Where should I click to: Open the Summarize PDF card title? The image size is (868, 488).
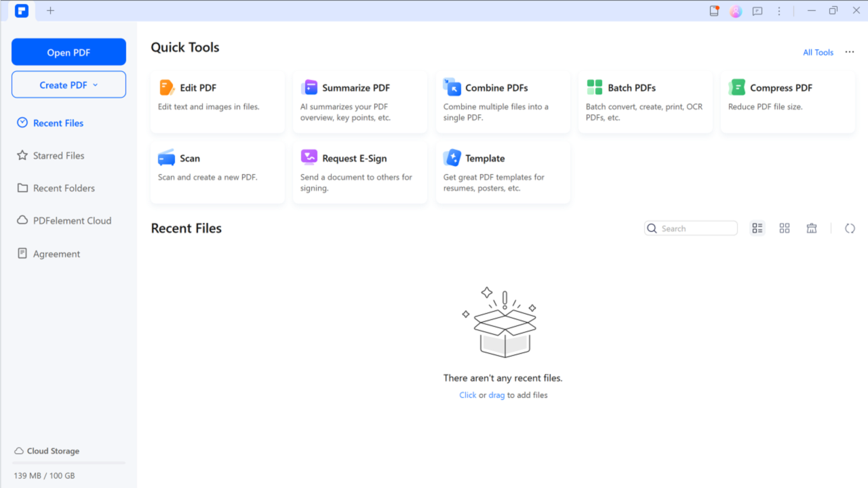coord(356,87)
